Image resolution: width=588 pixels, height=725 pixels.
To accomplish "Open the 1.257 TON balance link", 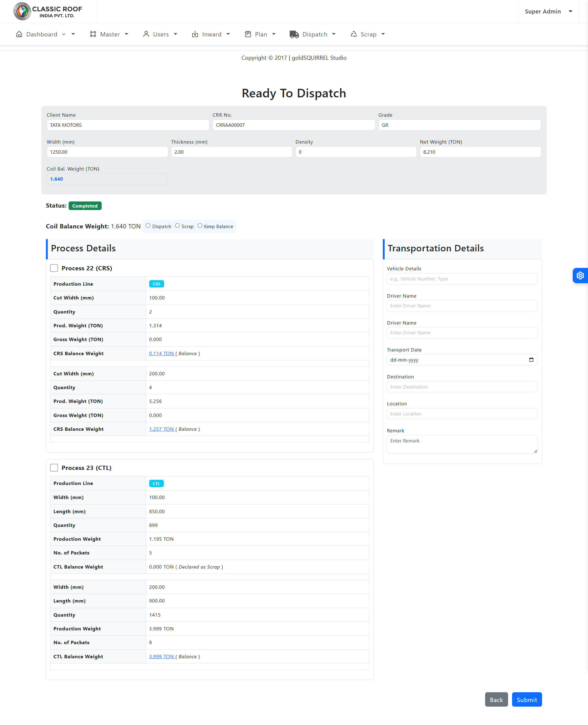I will click(x=161, y=429).
